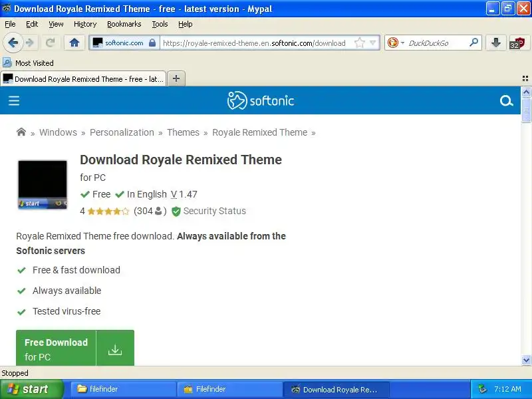
Task: Open the Most Visited bookmarks folder
Action: coord(28,63)
